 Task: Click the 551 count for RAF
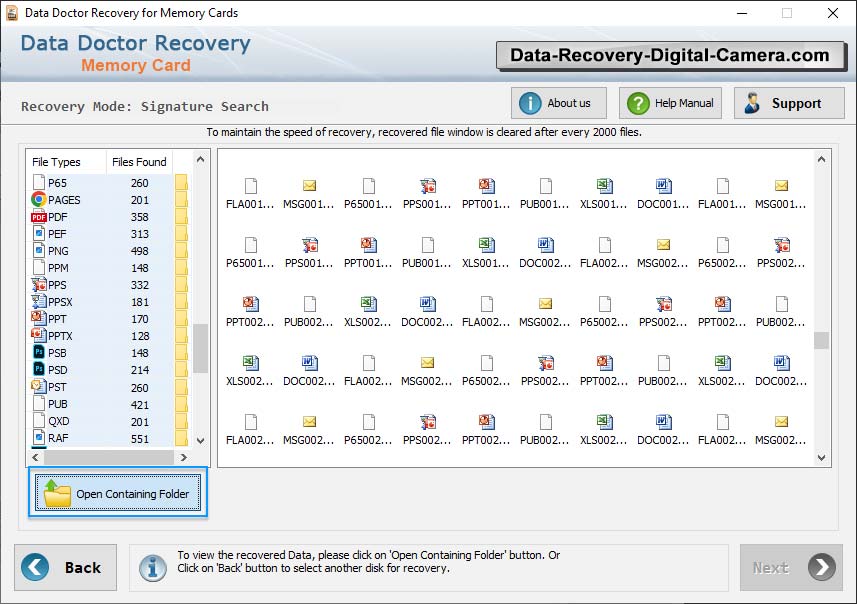pos(139,439)
